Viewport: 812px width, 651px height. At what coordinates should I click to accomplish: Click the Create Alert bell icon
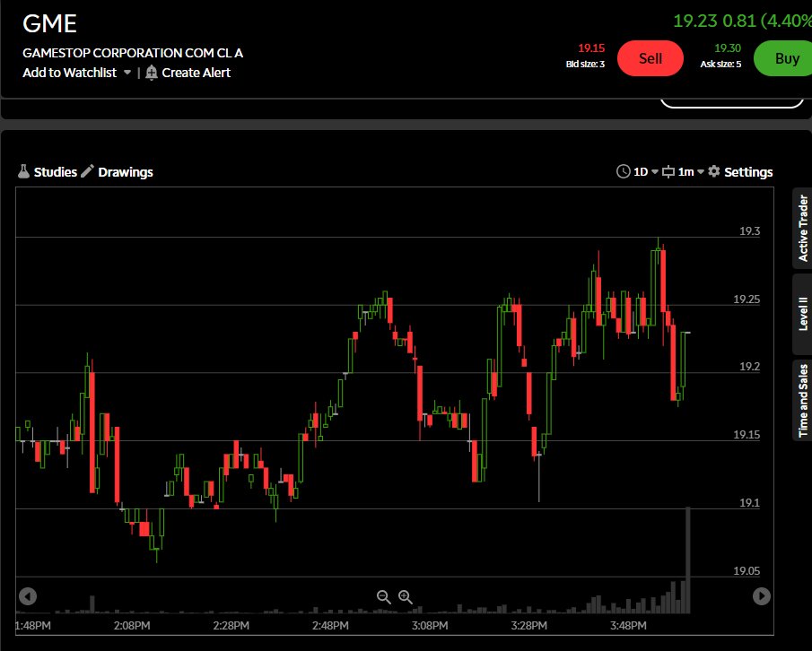152,73
